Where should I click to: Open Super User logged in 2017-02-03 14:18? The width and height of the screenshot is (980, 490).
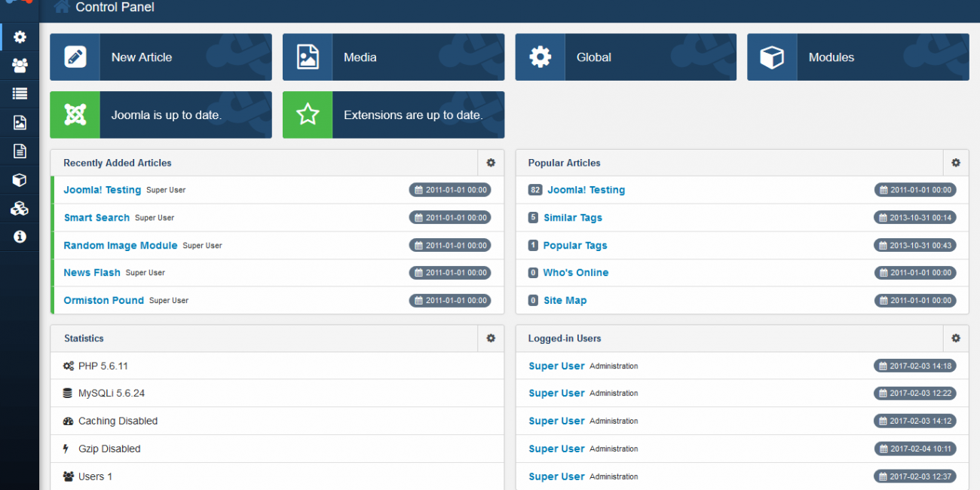click(556, 366)
